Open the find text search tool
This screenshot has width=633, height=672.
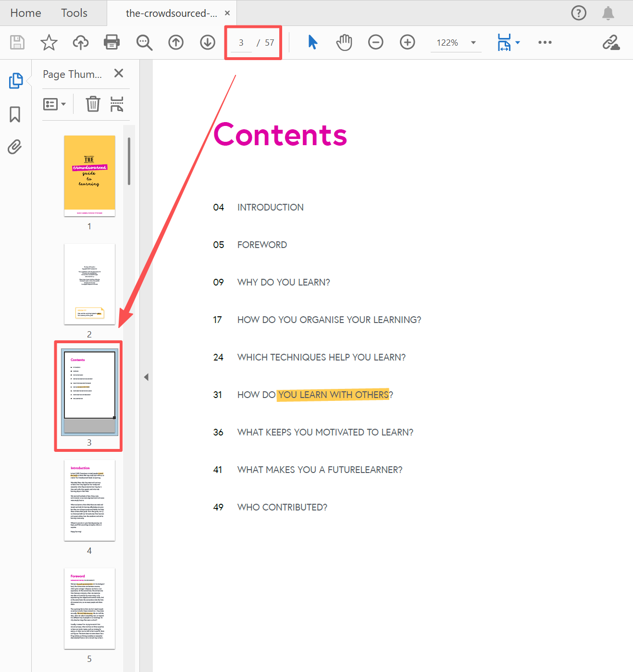tap(144, 42)
